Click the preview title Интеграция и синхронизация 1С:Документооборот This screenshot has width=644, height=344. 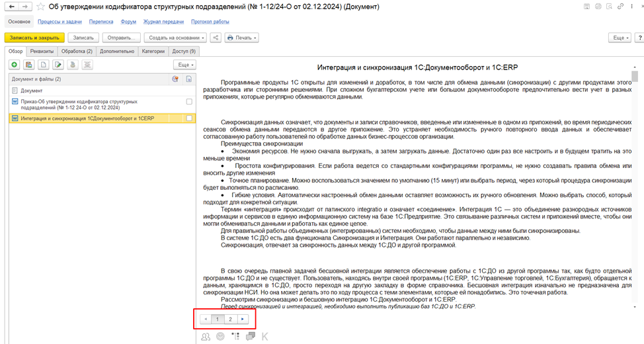(x=418, y=67)
